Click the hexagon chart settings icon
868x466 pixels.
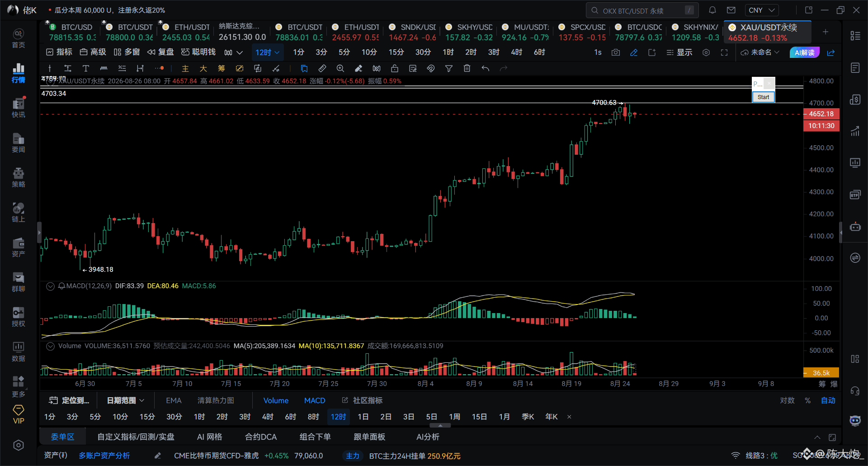point(706,52)
